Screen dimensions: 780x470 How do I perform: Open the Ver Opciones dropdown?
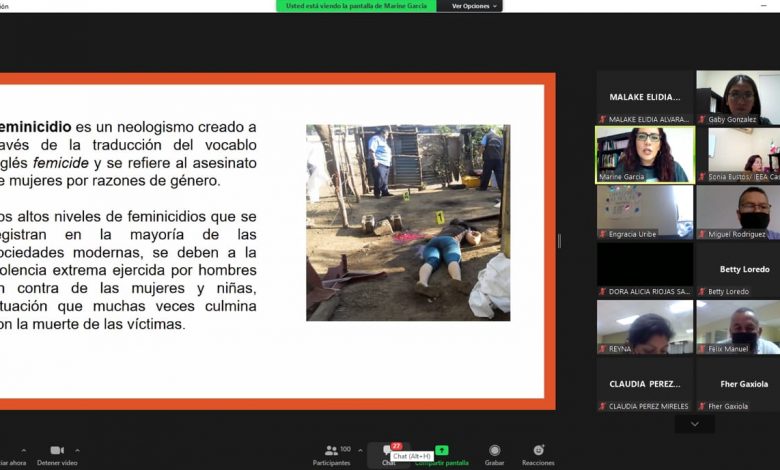tap(474, 6)
